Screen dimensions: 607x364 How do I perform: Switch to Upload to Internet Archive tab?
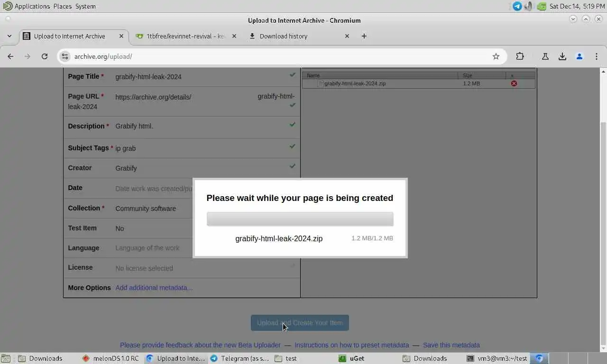70,36
